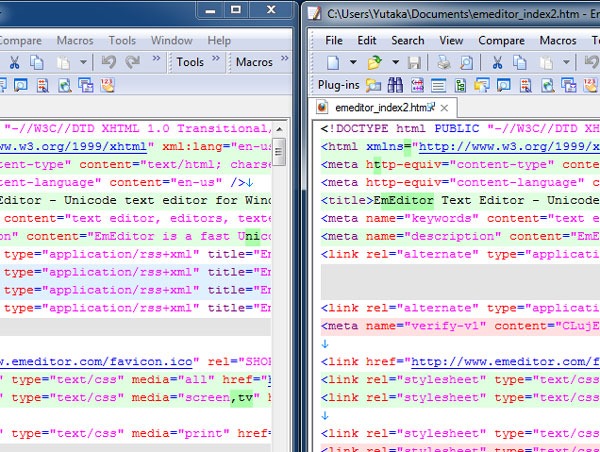The height and width of the screenshot is (452, 600).
Task: Click the Undo arrow in right window
Action: pyautogui.click(x=592, y=62)
